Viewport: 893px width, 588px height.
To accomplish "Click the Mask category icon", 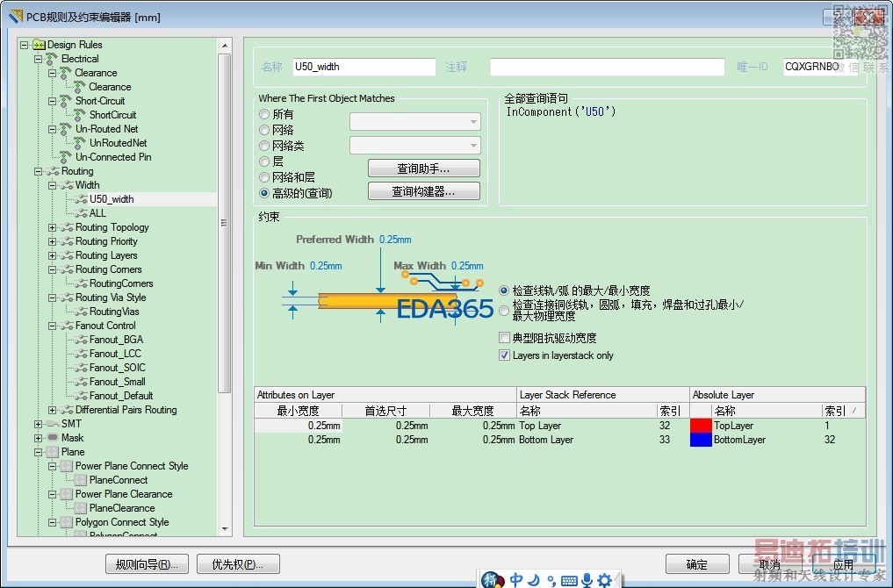I will pyautogui.click(x=53, y=438).
